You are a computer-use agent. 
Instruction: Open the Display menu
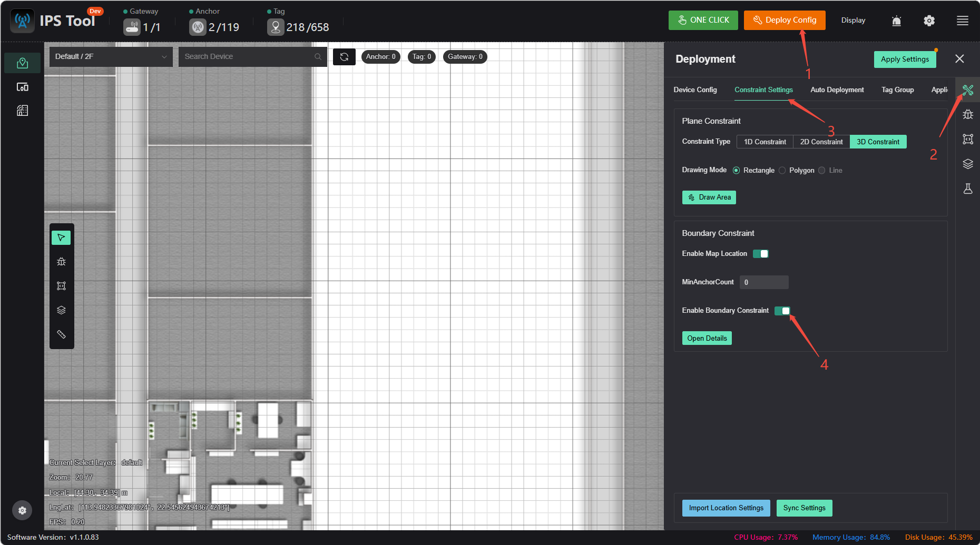[853, 21]
